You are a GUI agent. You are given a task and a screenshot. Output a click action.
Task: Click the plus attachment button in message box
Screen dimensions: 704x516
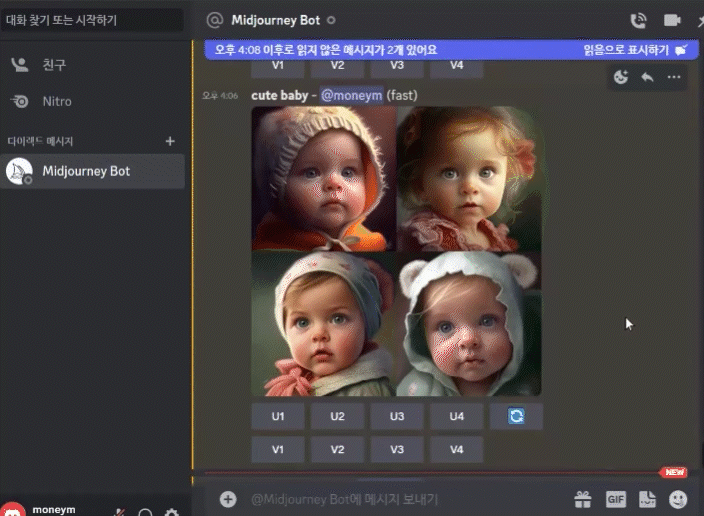[x=228, y=498]
